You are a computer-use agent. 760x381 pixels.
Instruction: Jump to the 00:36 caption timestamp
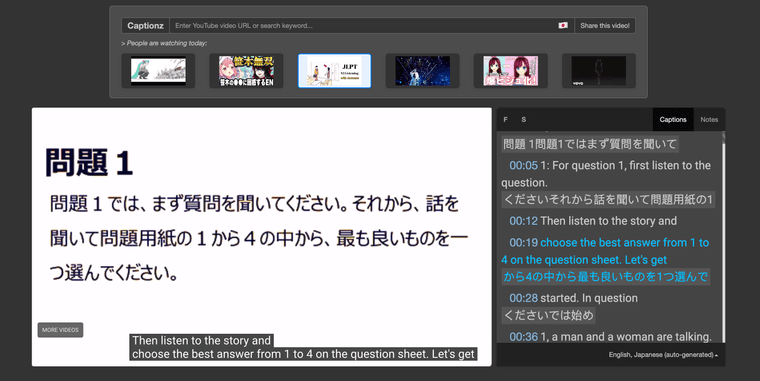[x=523, y=336]
